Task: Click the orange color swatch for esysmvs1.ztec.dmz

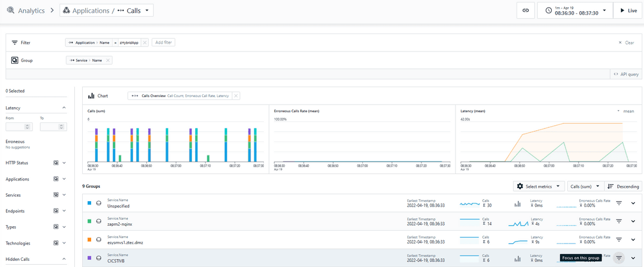Action: [x=89, y=239]
